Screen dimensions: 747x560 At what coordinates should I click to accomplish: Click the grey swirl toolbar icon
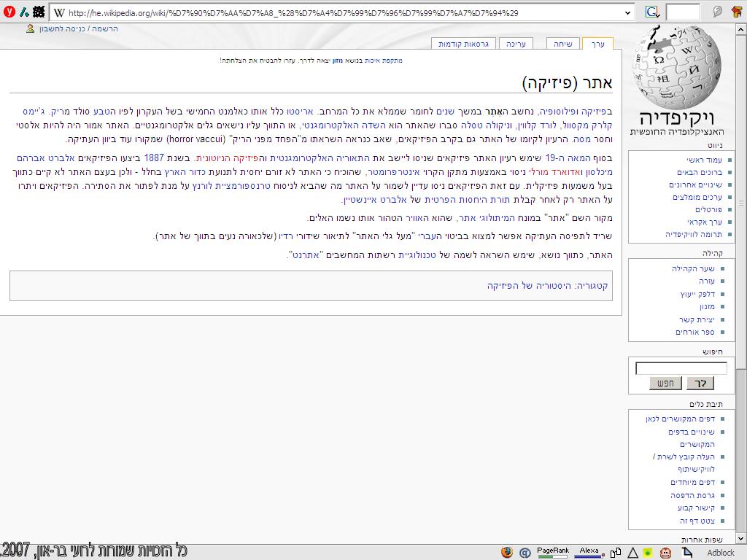click(x=718, y=12)
